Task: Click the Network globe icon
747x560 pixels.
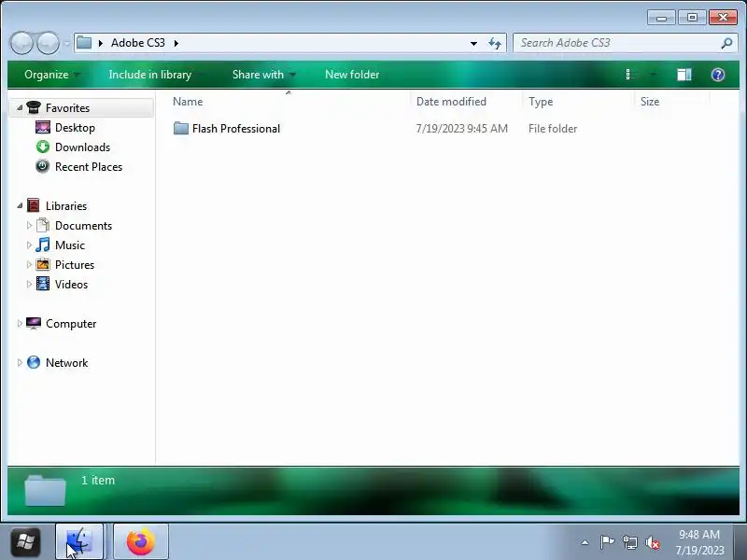Action: tap(34, 362)
